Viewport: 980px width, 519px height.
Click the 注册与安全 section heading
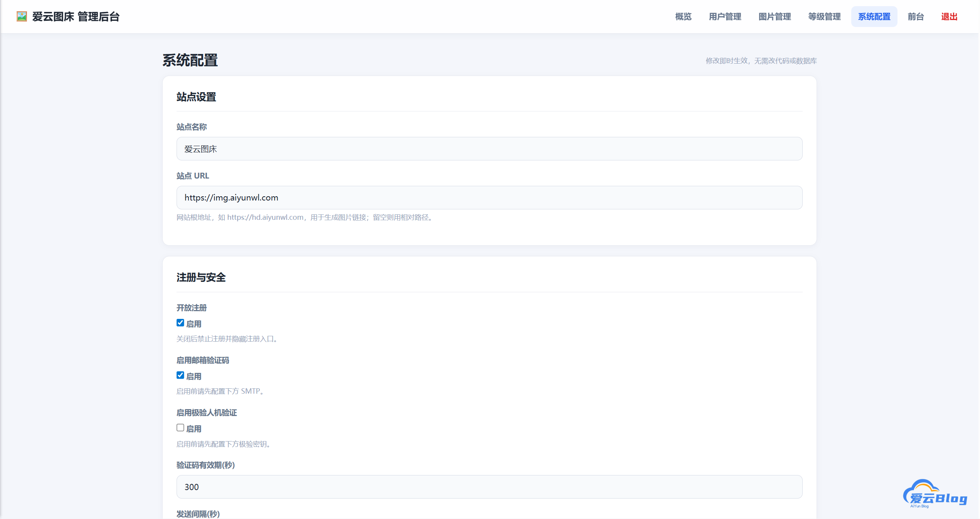pyautogui.click(x=201, y=277)
